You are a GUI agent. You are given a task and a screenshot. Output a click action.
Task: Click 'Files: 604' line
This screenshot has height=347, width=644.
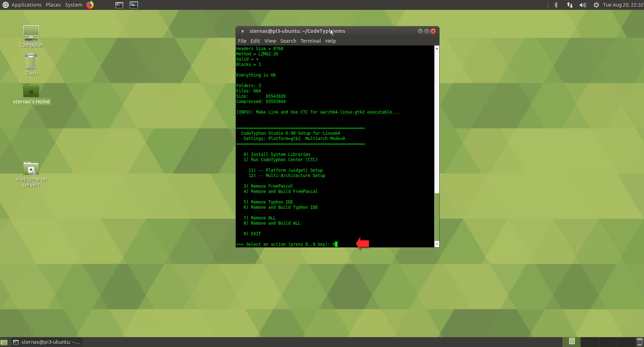tap(249, 91)
